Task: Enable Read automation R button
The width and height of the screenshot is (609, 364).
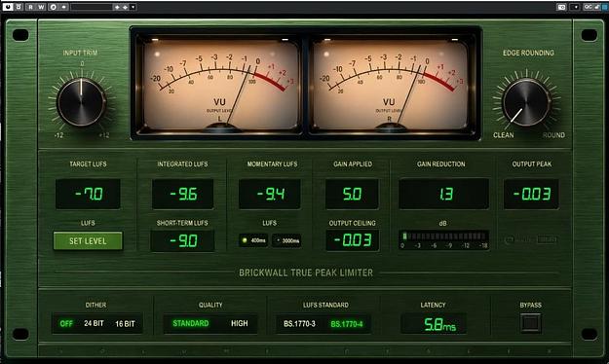Action: (30, 7)
